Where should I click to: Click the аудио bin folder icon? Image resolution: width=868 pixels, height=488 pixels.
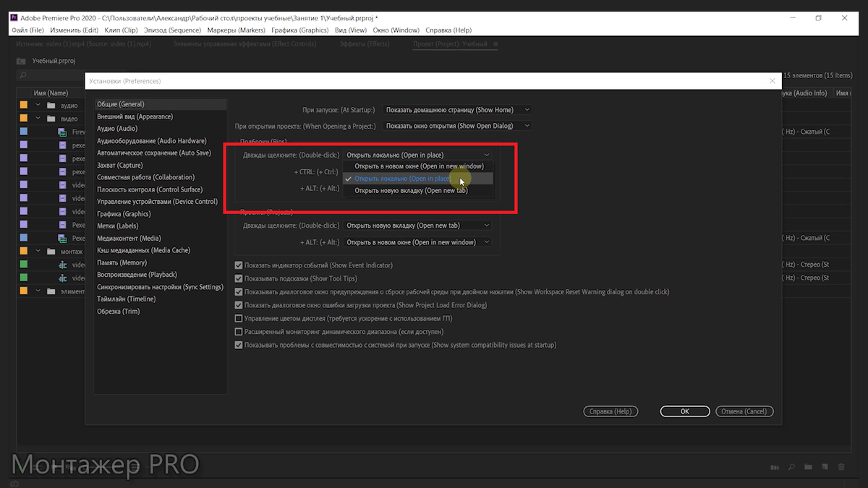(x=51, y=106)
